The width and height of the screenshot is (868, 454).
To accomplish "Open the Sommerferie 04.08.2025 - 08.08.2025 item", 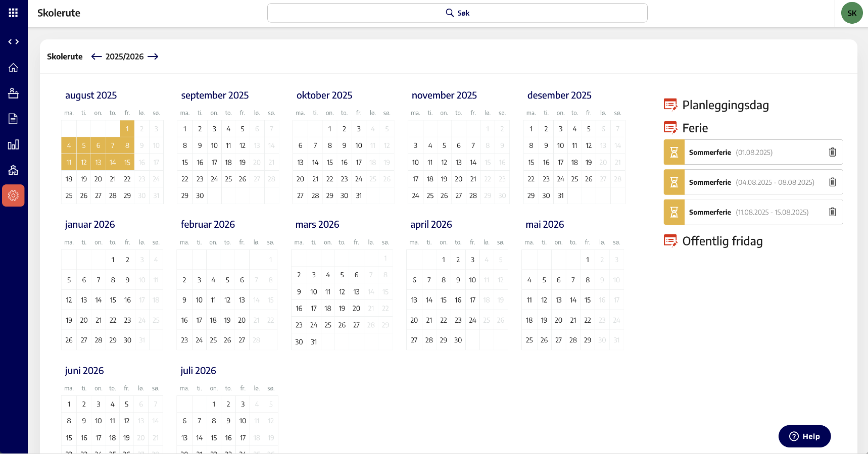I will pyautogui.click(x=751, y=182).
